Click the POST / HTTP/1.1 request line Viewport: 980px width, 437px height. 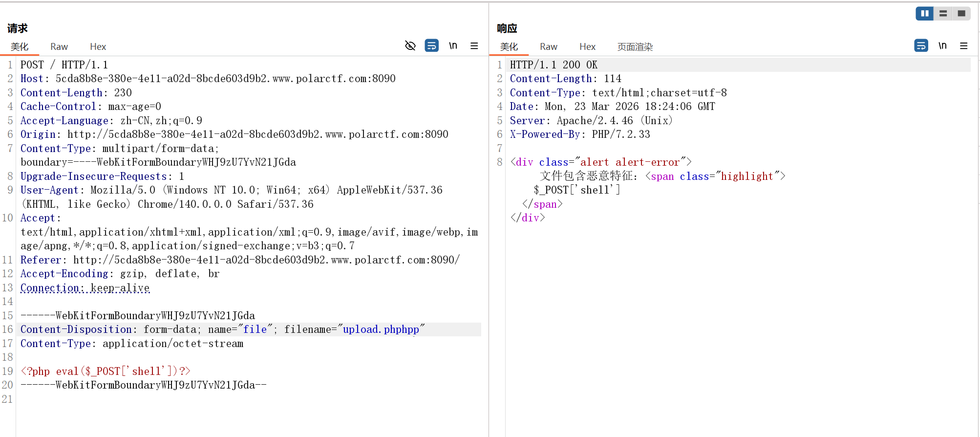click(64, 65)
